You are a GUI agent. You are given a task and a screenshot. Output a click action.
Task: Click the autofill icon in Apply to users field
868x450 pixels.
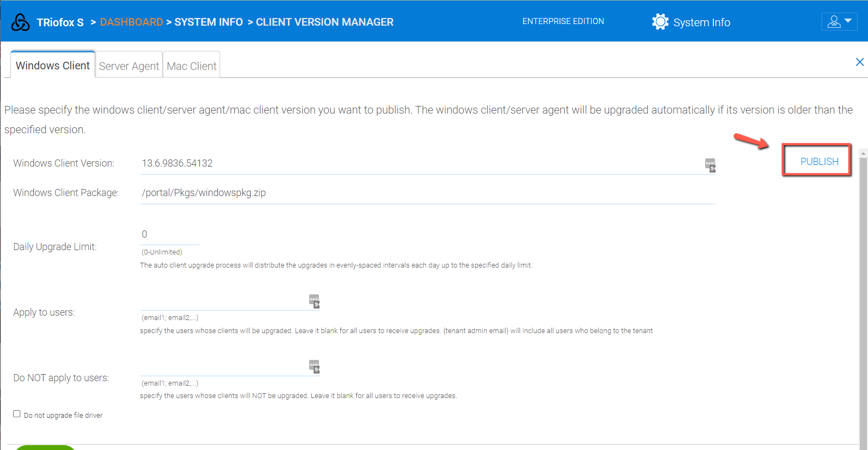(x=314, y=301)
